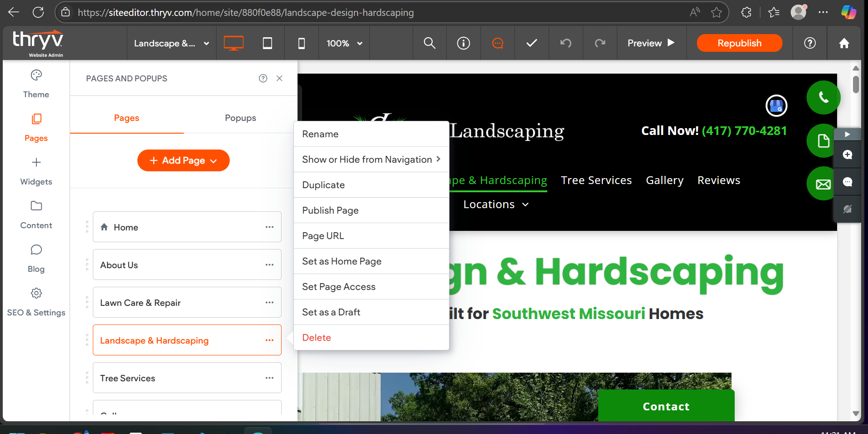
Task: Switch to the Popups tab
Action: 240,118
